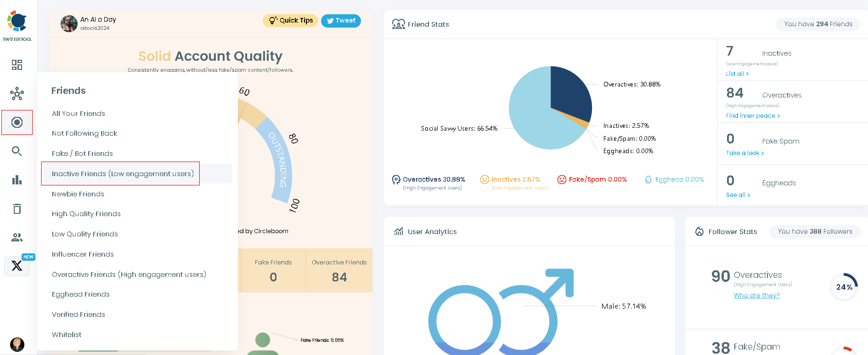This screenshot has height=355, width=868.
Task: Click the Follower Stats flame icon
Action: [x=699, y=231]
